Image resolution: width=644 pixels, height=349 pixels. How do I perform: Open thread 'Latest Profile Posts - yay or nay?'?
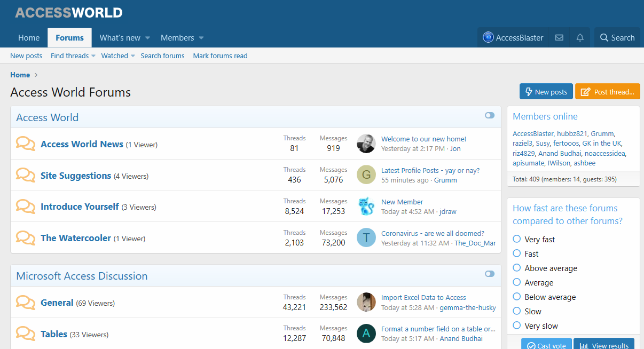430,170
